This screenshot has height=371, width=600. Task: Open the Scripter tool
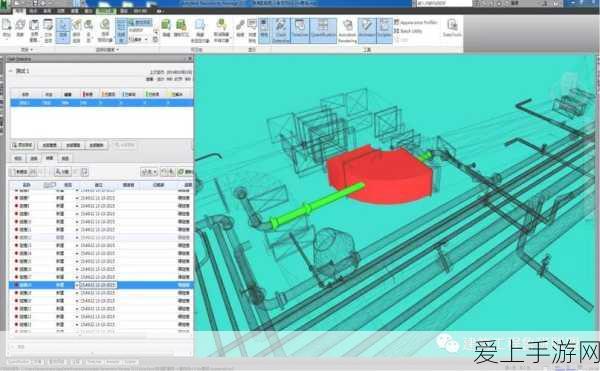385,30
